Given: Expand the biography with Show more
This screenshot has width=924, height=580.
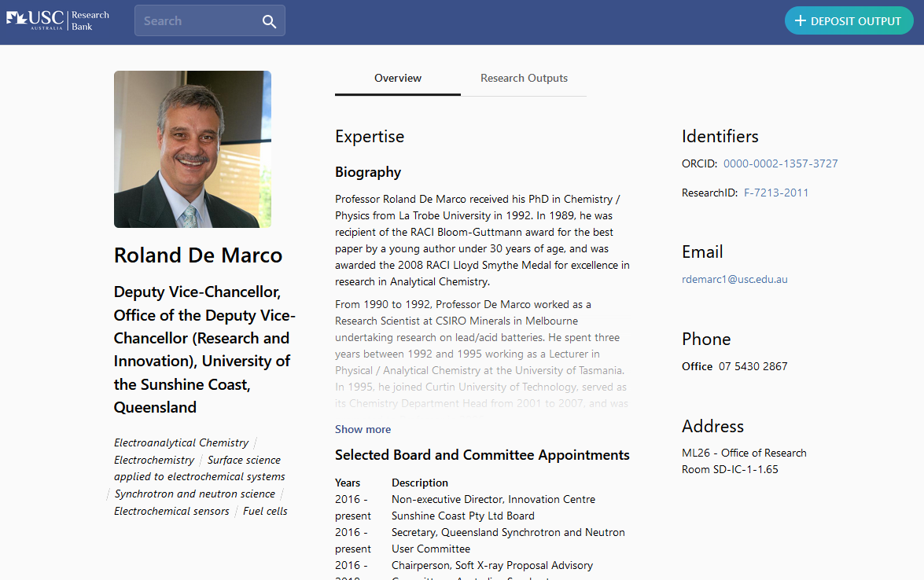Looking at the screenshot, I should click(x=363, y=429).
